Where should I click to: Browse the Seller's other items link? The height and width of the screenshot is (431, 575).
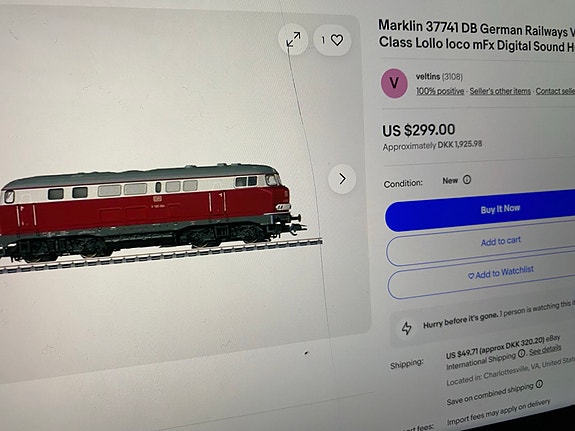[500, 91]
